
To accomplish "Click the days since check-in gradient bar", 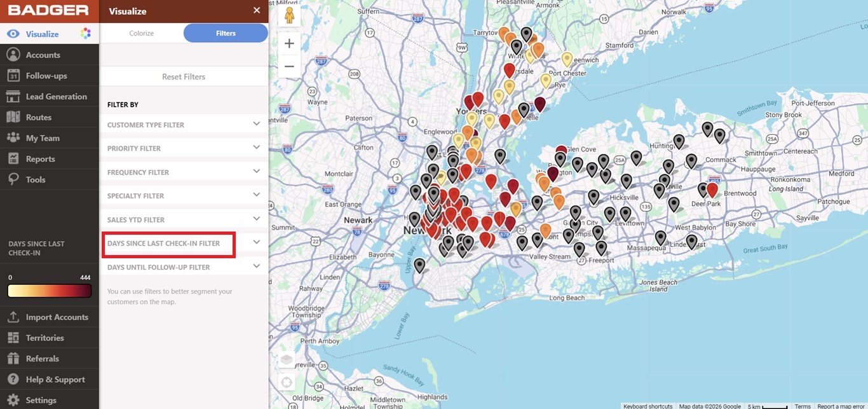I will pyautogui.click(x=50, y=291).
